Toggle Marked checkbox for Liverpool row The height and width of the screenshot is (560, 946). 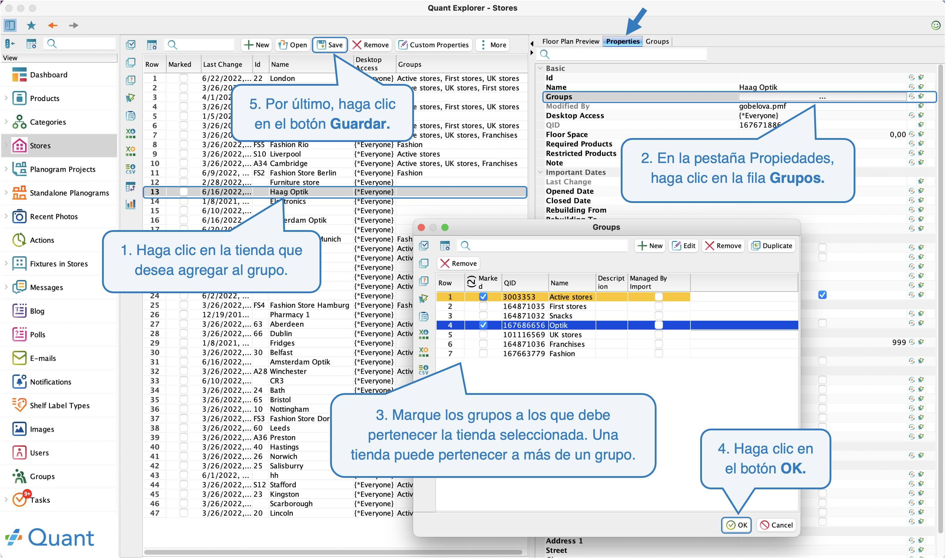tap(184, 154)
